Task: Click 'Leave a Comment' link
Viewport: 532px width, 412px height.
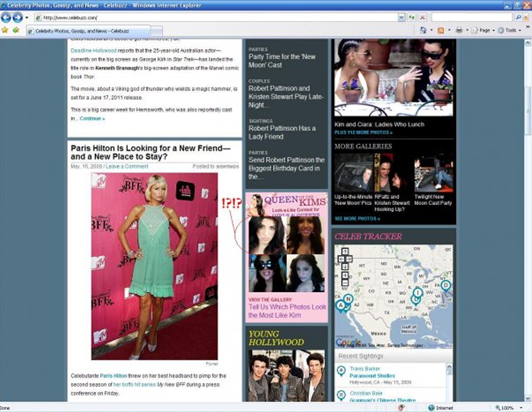Action: pyautogui.click(x=127, y=167)
